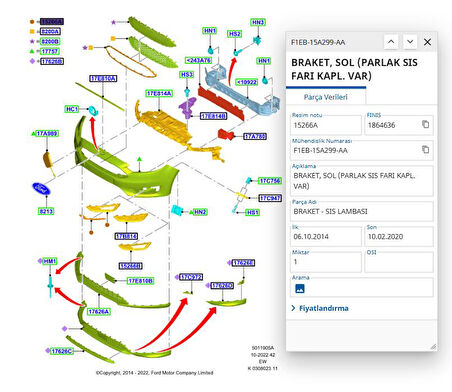Select the 17626B legend label

click(x=52, y=61)
